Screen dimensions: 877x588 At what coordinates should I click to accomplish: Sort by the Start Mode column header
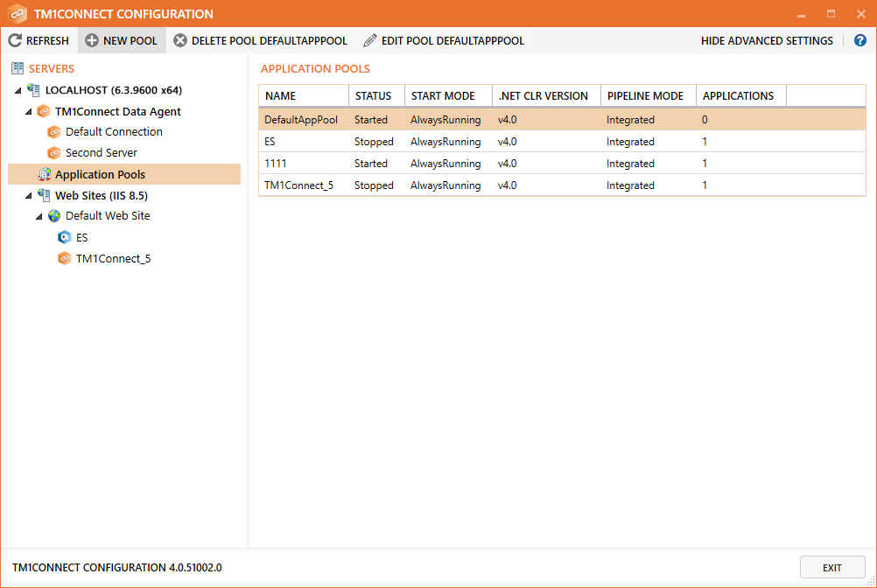[x=448, y=95]
